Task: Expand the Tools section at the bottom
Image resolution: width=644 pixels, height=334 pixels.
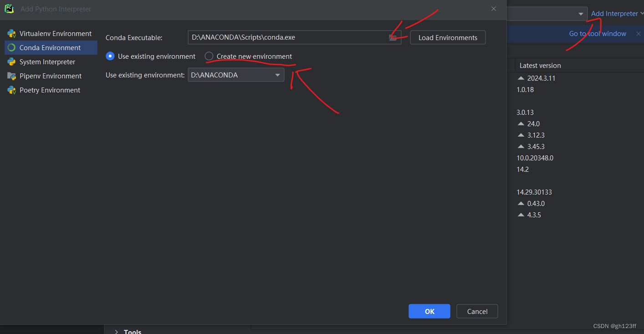Action: [117, 331]
